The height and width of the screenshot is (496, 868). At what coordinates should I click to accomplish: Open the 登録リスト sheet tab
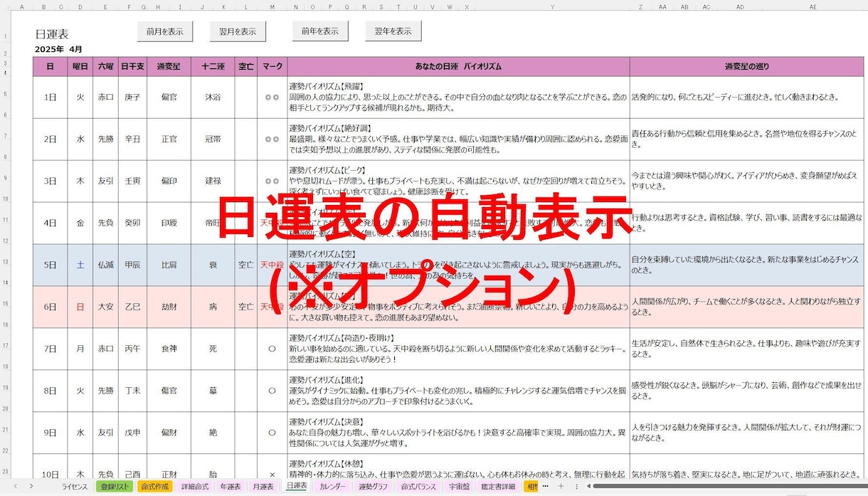pyautogui.click(x=115, y=487)
